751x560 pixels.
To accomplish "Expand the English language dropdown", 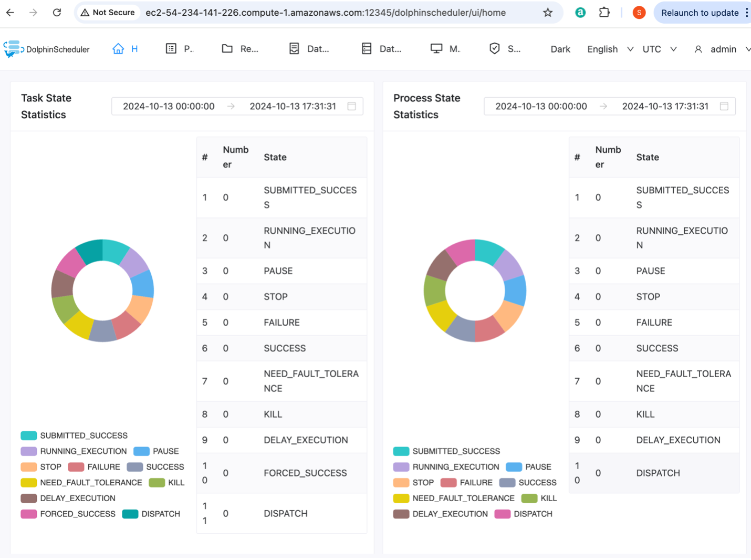I will [x=610, y=49].
